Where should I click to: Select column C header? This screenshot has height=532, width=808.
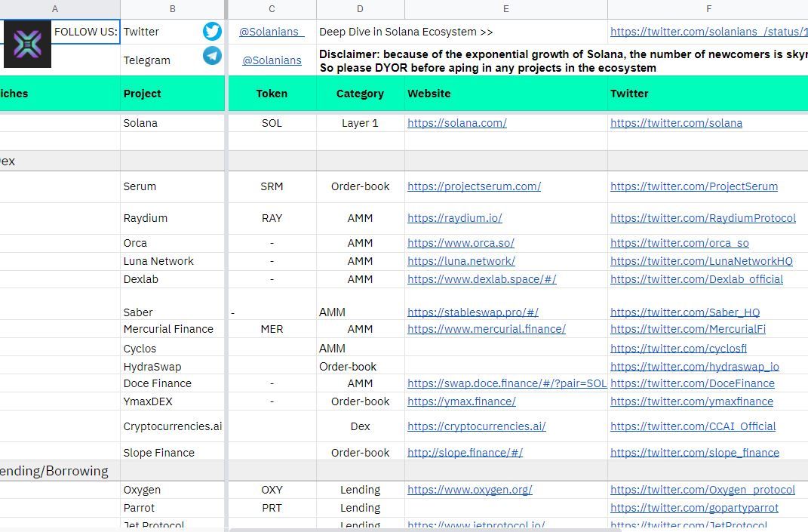click(x=272, y=9)
